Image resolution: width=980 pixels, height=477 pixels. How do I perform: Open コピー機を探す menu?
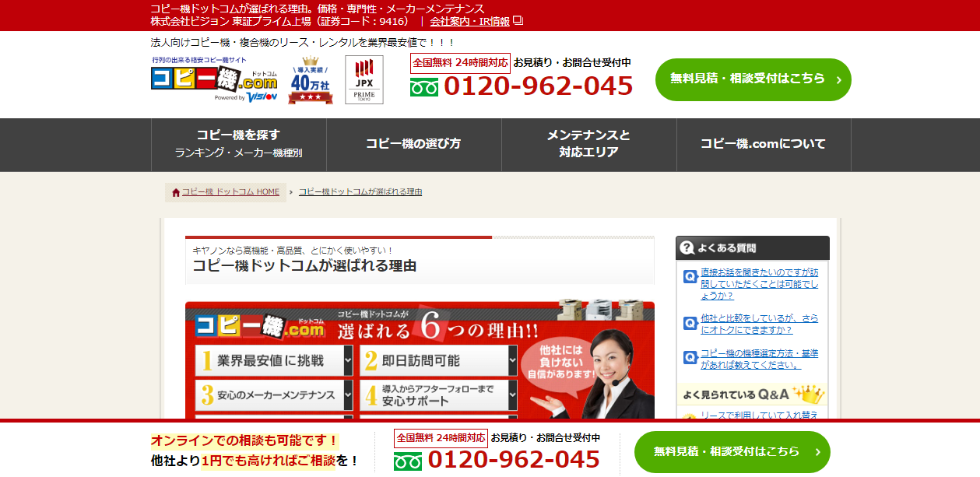click(238, 144)
